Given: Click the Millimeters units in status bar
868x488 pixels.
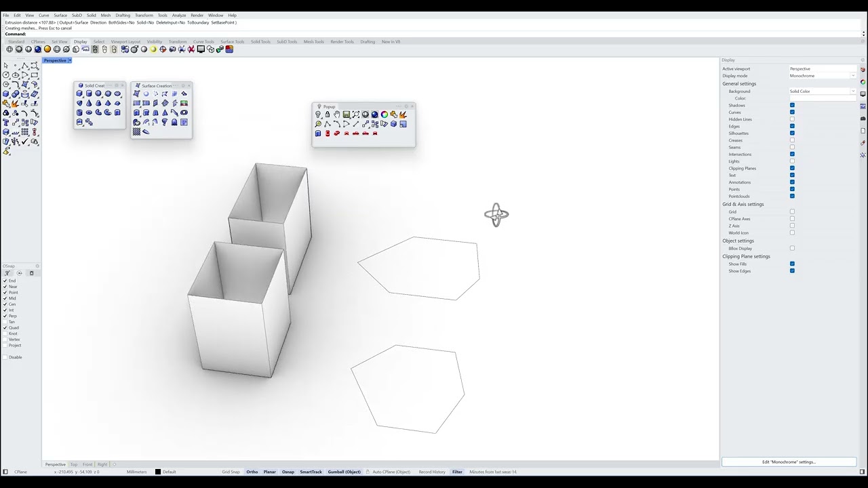Looking at the screenshot, I should pyautogui.click(x=136, y=472).
